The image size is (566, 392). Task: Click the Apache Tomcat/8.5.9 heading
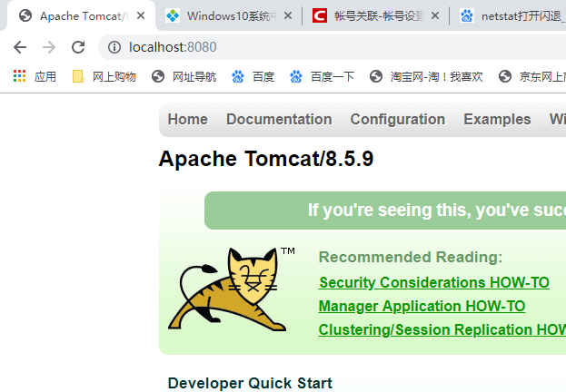coord(266,159)
